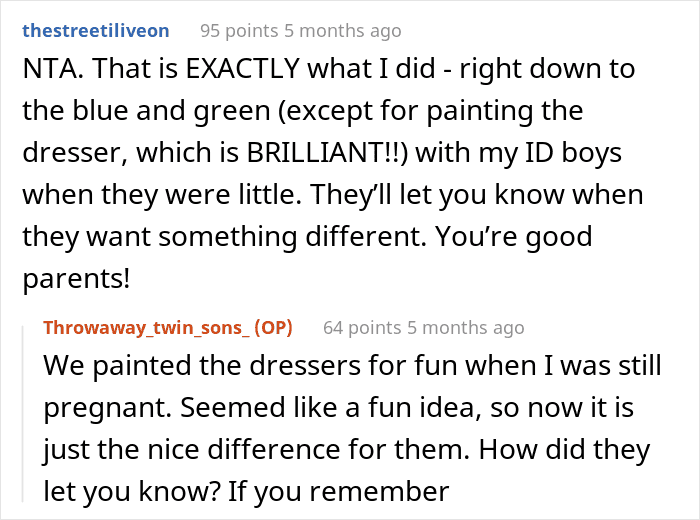Click "We painted the dressers" in the reply

165,367
